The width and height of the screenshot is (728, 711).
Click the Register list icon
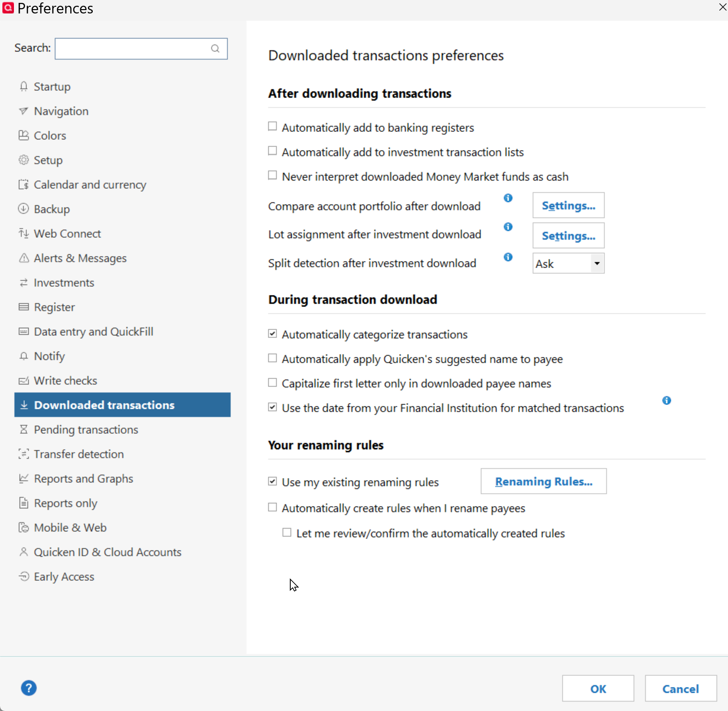point(24,307)
